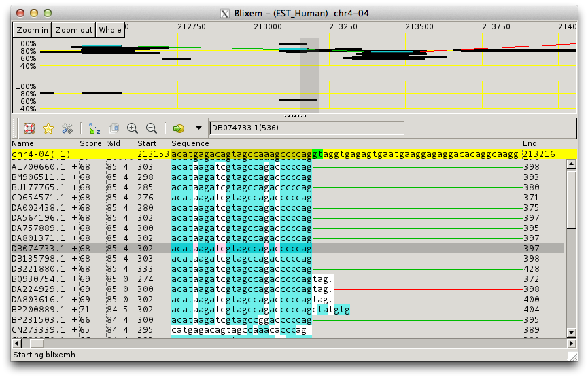588x377 pixels.
Task: Click the 213216 end coordinate
Action: [x=539, y=154]
